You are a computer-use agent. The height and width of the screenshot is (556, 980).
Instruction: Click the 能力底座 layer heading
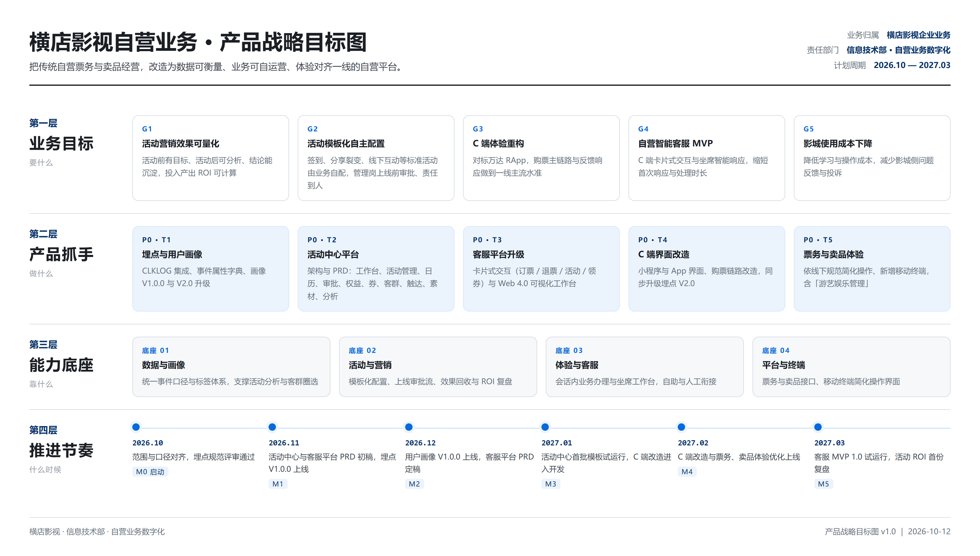(x=62, y=365)
